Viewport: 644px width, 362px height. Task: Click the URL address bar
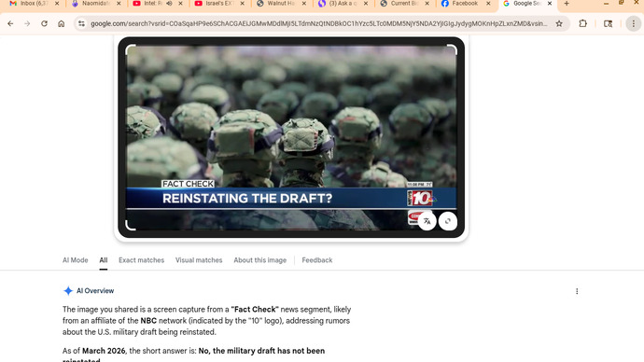318,24
